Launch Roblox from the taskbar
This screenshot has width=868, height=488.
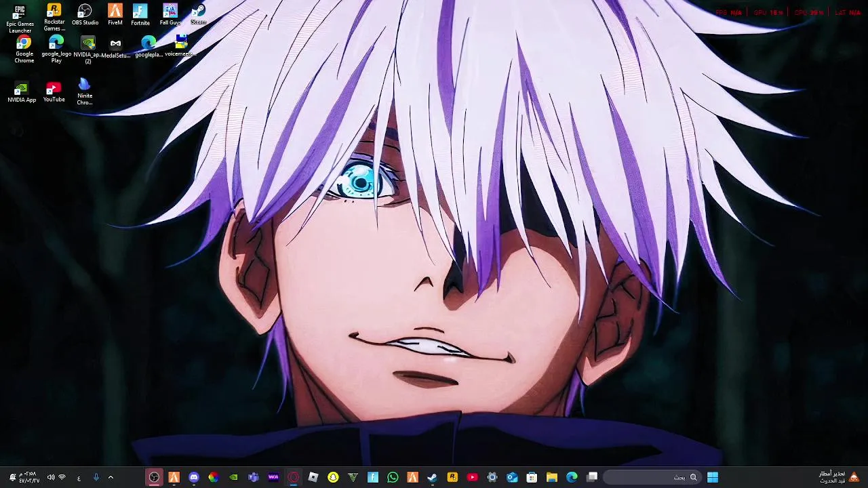pos(313,477)
